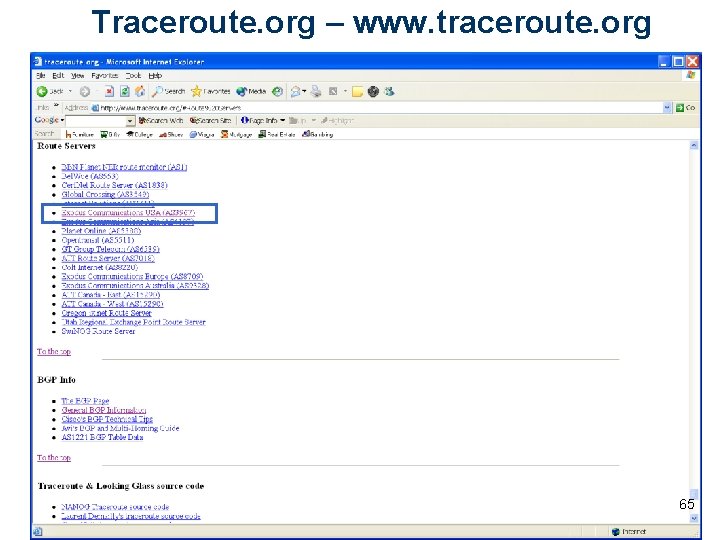Click To the top link under BGP Info
This screenshot has width=720, height=540.
click(x=54, y=457)
